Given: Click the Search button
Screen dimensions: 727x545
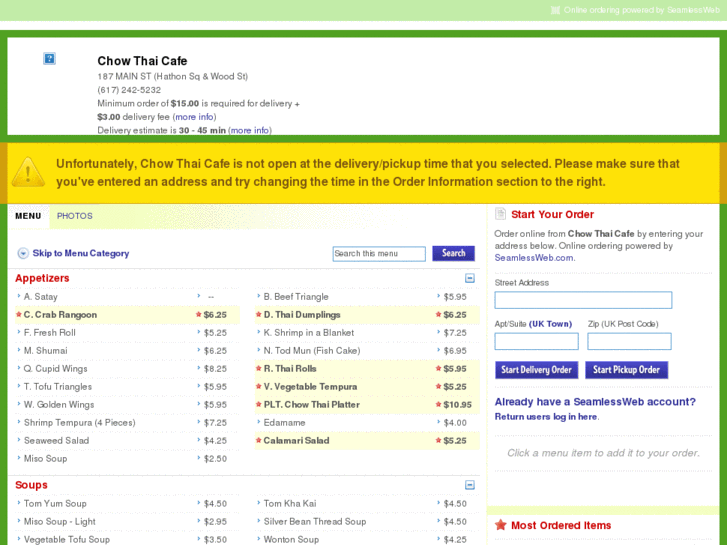Looking at the screenshot, I should point(453,253).
